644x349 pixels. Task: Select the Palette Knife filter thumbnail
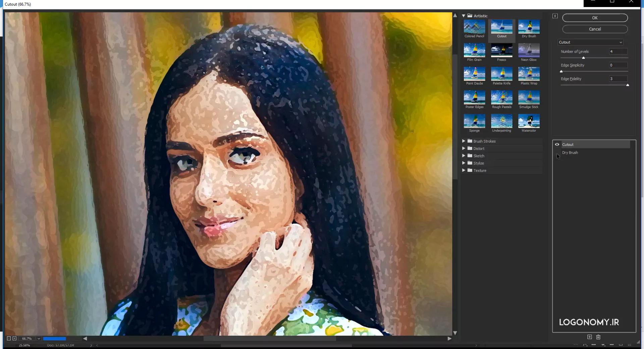[x=501, y=74]
